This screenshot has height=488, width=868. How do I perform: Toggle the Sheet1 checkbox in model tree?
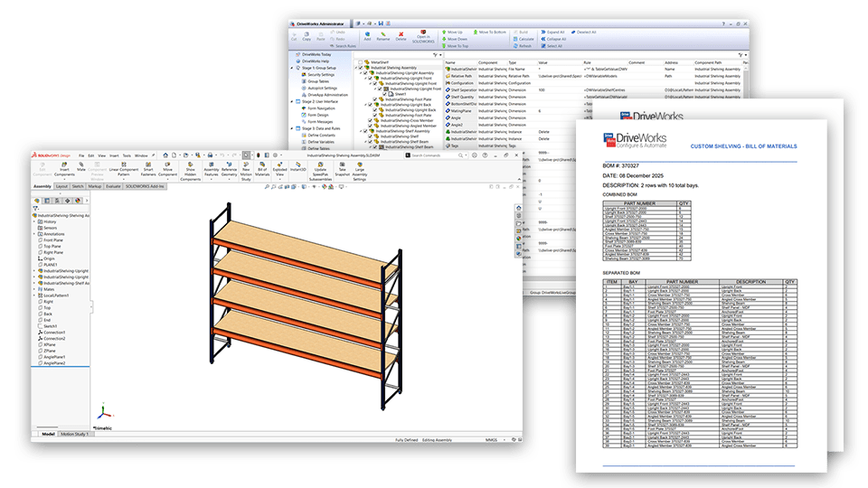pos(386,94)
